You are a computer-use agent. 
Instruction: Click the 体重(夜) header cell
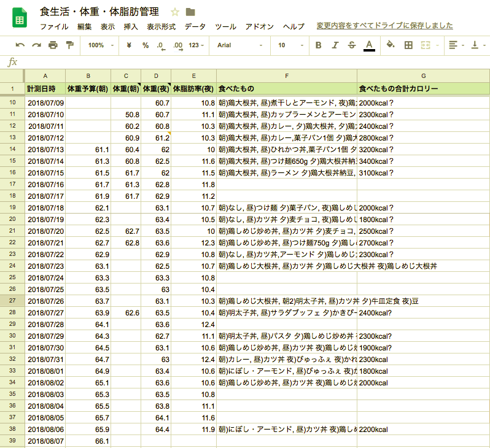(x=156, y=89)
